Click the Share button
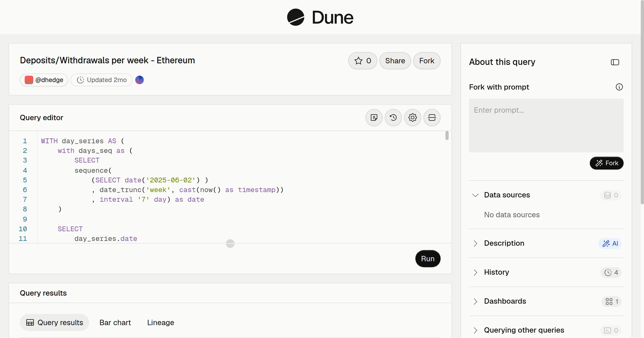 coord(395,61)
